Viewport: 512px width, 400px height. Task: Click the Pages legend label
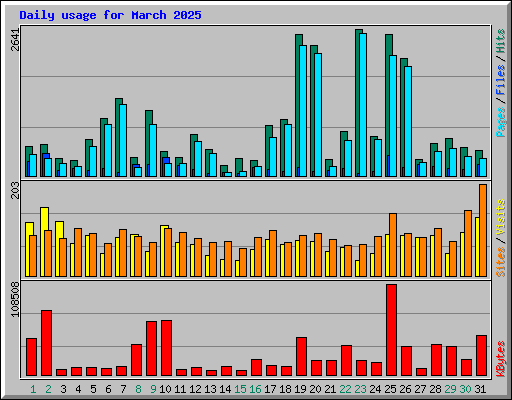[501, 122]
